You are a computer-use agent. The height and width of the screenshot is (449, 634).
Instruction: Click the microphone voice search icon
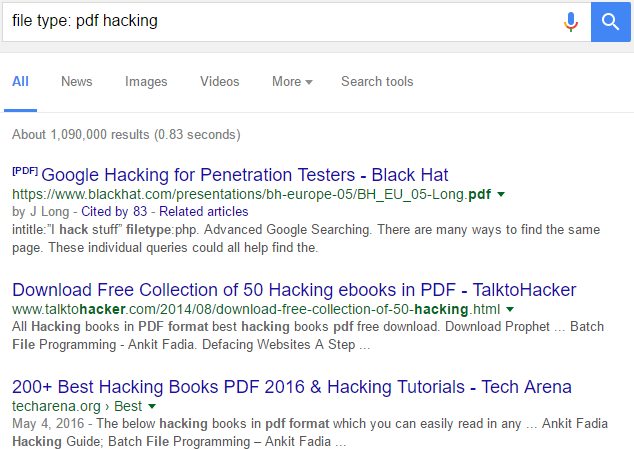(x=571, y=20)
